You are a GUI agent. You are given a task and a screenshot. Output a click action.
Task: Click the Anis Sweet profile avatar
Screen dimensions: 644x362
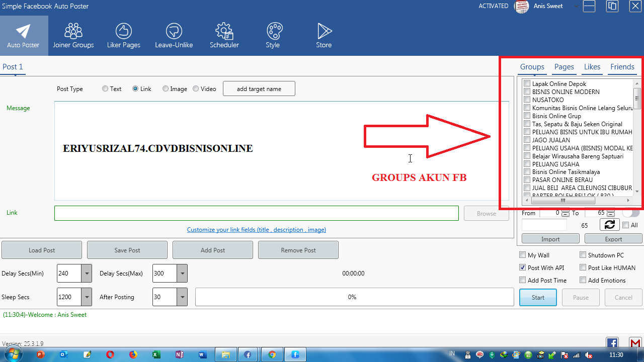(x=521, y=7)
